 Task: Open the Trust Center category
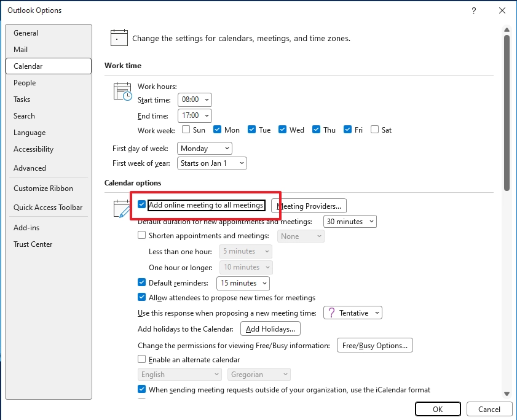pyautogui.click(x=49, y=244)
